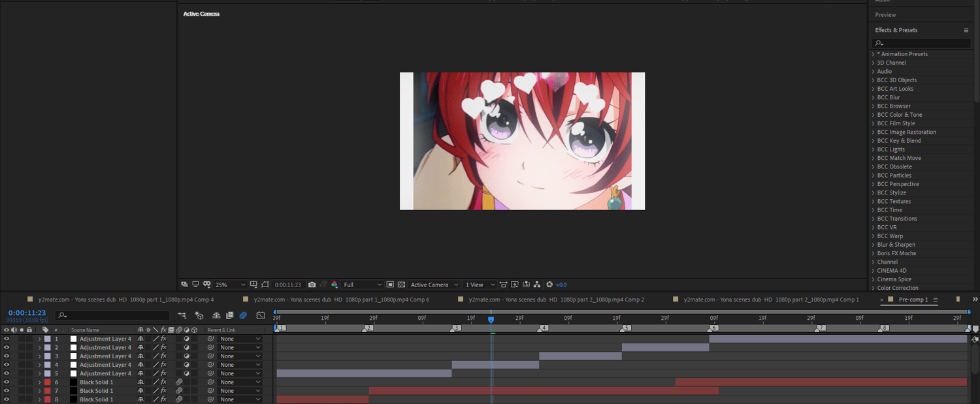Image resolution: width=980 pixels, height=404 pixels.
Task: Toggle mask and shape path visibility
Action: click(x=265, y=285)
